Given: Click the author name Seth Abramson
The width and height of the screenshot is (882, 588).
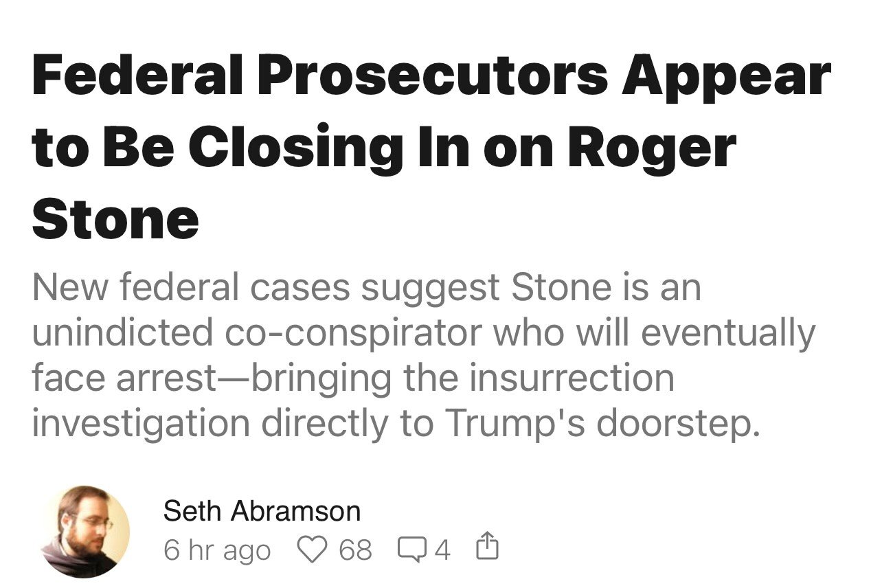Looking at the screenshot, I should point(262,511).
